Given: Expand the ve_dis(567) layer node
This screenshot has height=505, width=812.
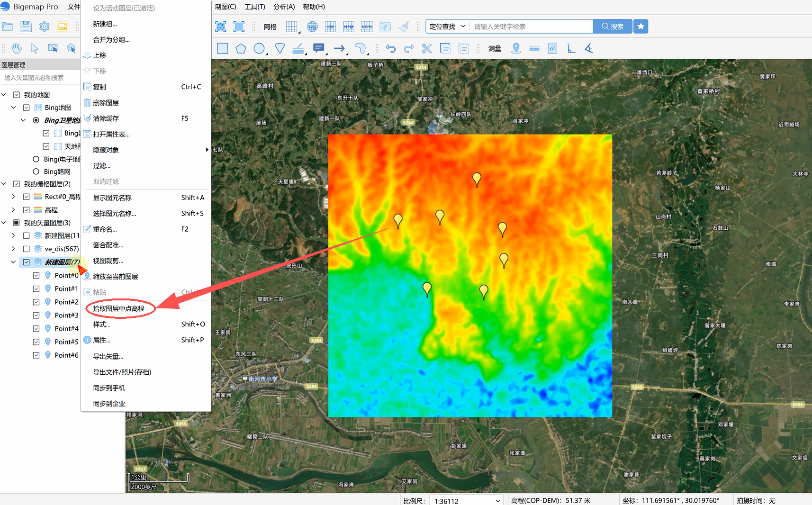Looking at the screenshot, I should (x=14, y=249).
